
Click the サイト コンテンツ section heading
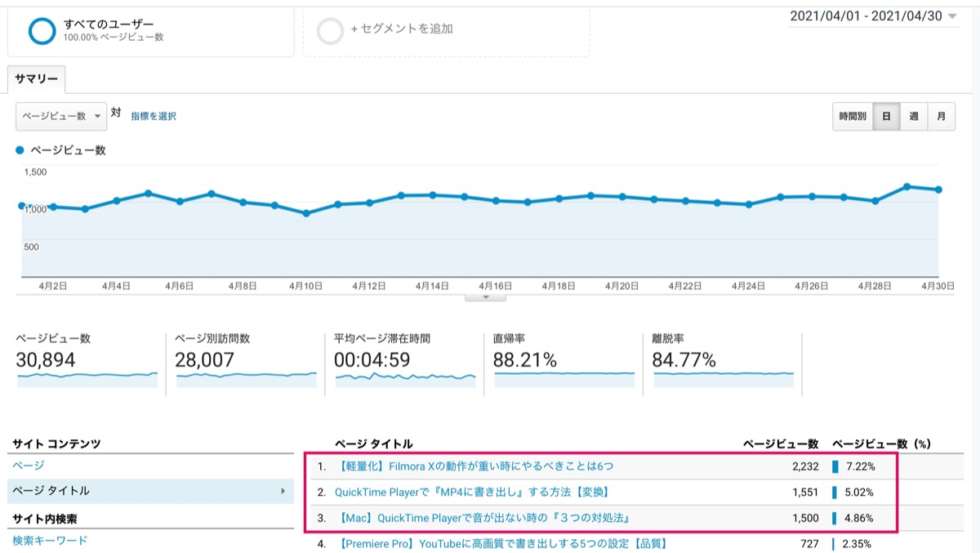[56, 444]
